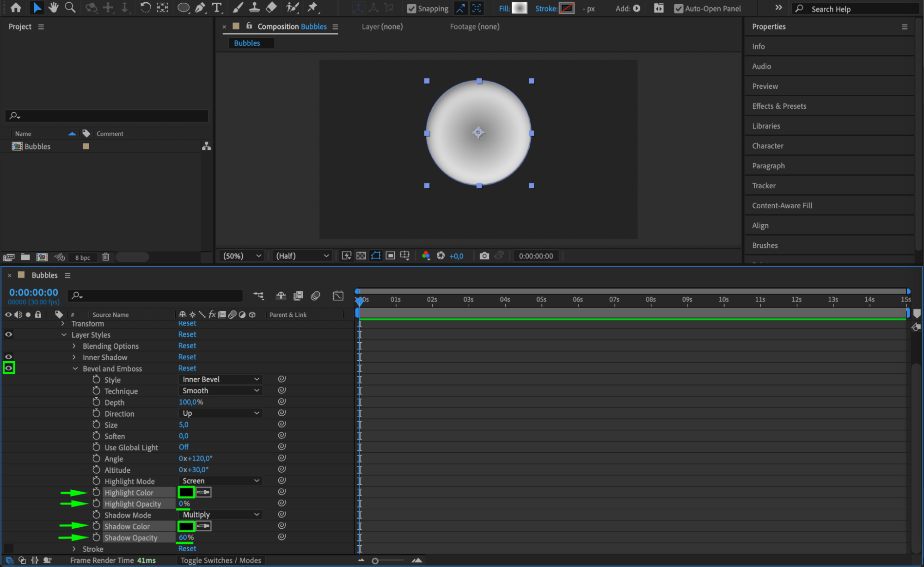Select the Hand tool
The width and height of the screenshot is (924, 567).
click(53, 7)
